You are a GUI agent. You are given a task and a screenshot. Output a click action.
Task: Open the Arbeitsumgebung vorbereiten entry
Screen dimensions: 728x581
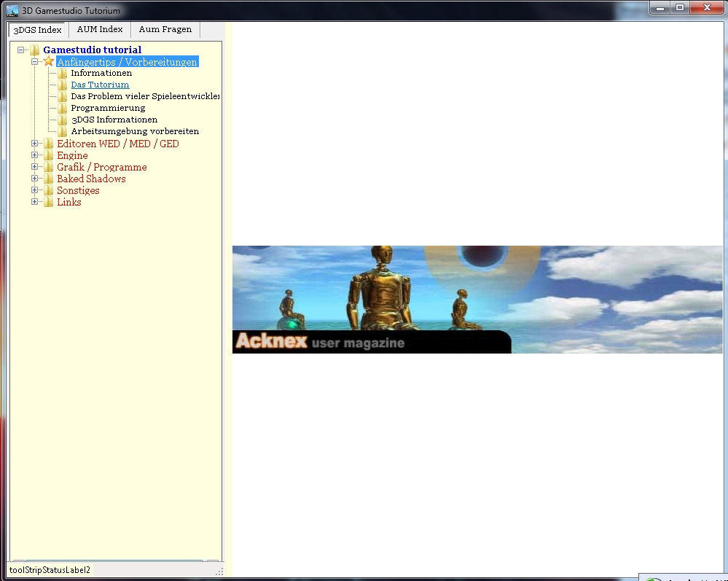tap(135, 131)
